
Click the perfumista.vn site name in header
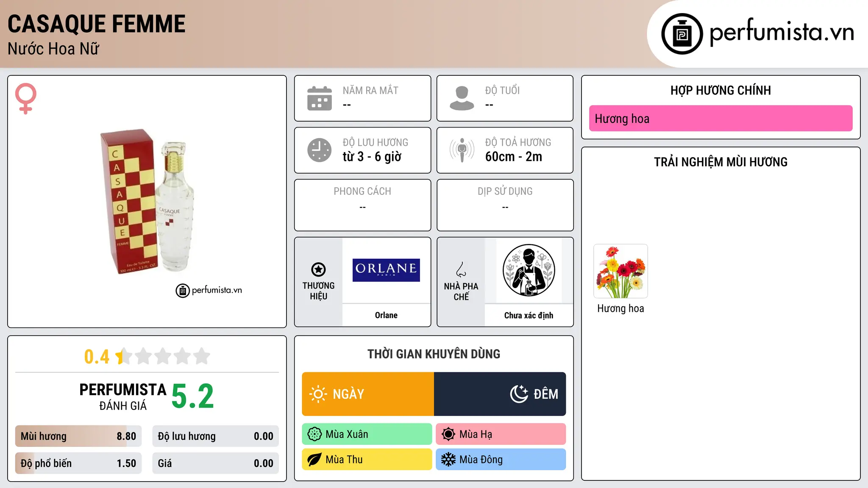(x=782, y=32)
